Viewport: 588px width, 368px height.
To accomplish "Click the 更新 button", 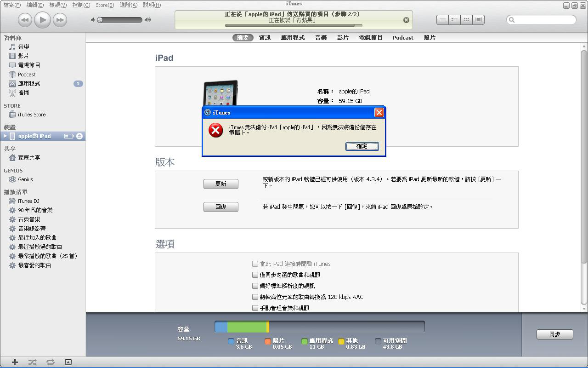I will [x=221, y=184].
